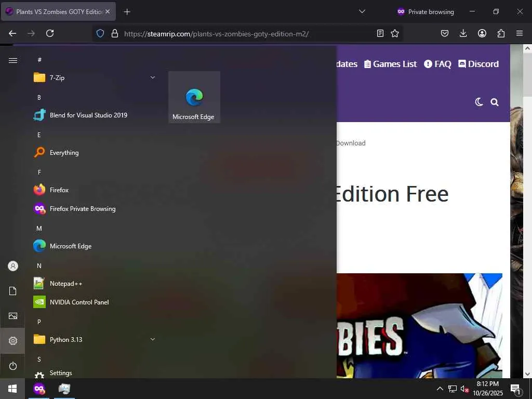Click the muted volume tray icon

tap(464, 389)
